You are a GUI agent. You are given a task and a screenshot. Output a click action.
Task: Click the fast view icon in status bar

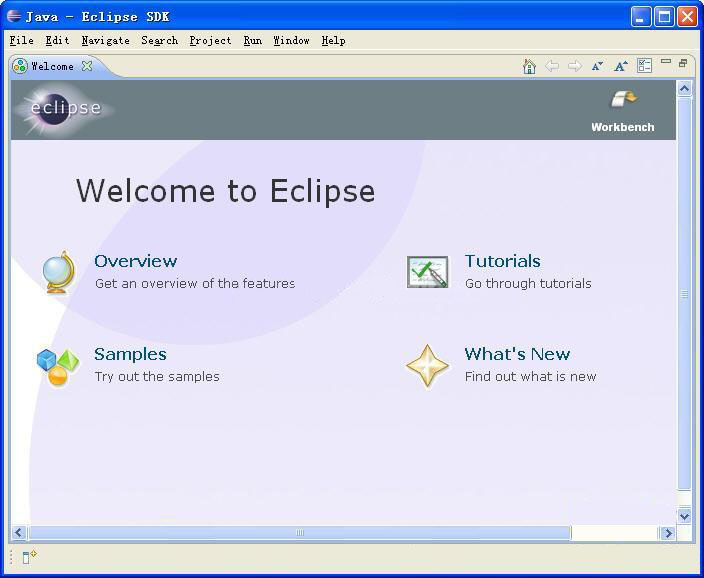(x=29, y=557)
